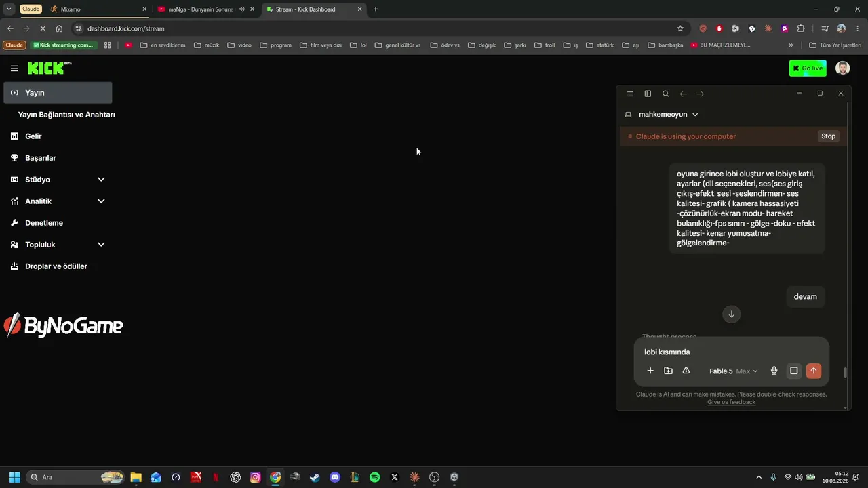
Task: Show hidden system tray icons
Action: (759, 477)
